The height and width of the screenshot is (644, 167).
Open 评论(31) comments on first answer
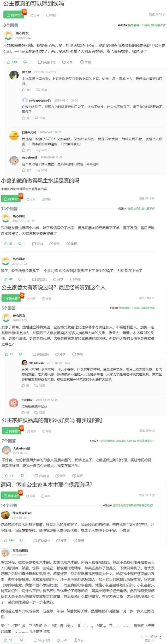47,62
